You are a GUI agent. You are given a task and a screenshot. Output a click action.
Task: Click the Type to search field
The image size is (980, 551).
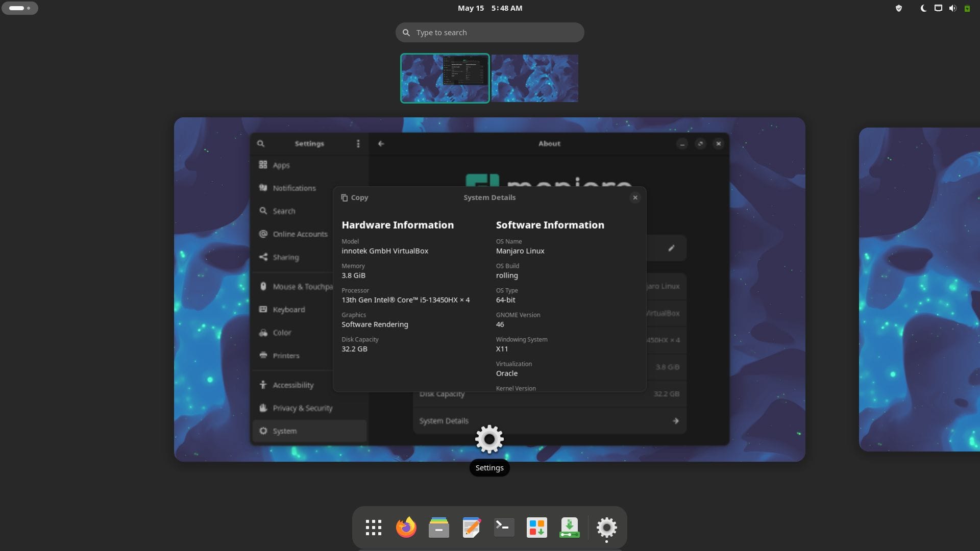click(489, 32)
